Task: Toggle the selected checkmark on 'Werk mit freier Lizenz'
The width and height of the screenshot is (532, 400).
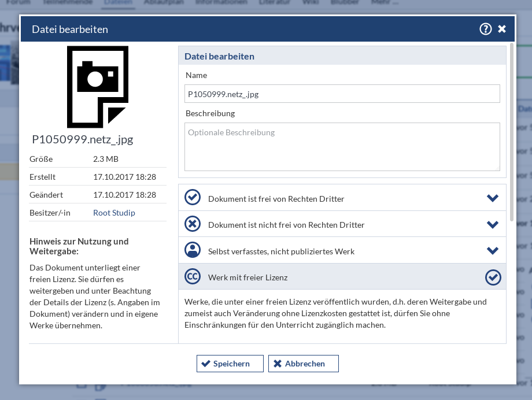Action: point(493,277)
